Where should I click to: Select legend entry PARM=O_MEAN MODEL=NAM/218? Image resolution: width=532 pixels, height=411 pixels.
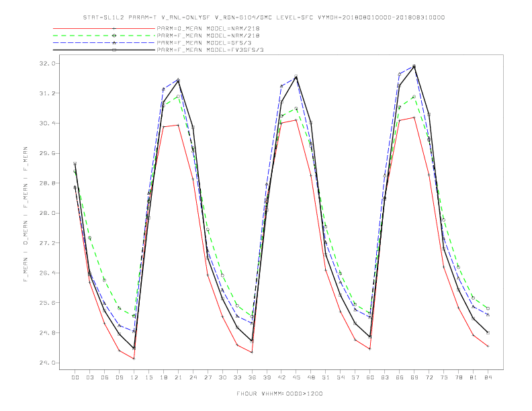click(208, 28)
